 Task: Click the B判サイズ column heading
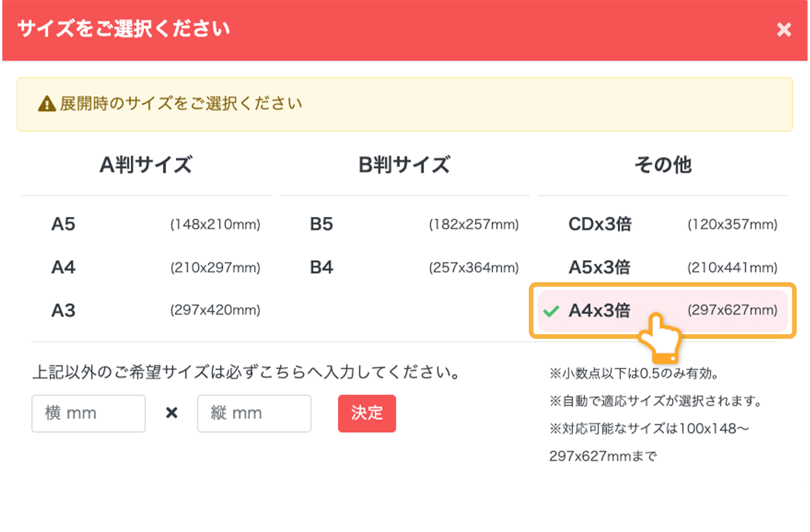[404, 165]
